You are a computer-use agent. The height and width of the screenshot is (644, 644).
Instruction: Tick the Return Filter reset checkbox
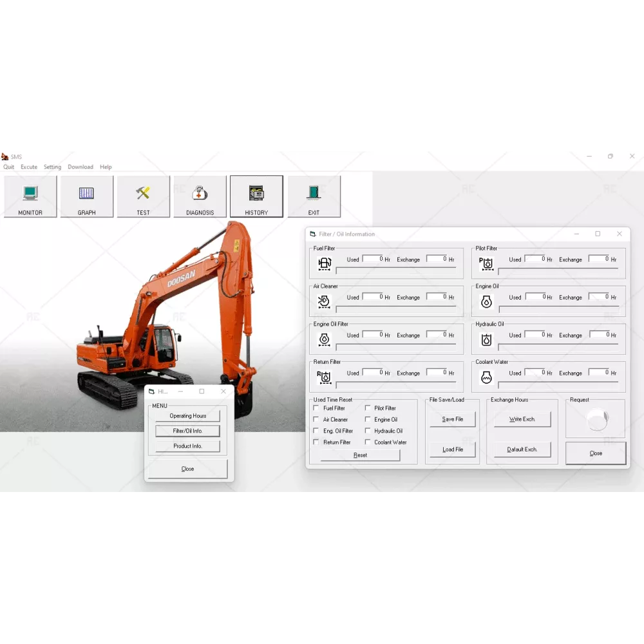coord(316,442)
